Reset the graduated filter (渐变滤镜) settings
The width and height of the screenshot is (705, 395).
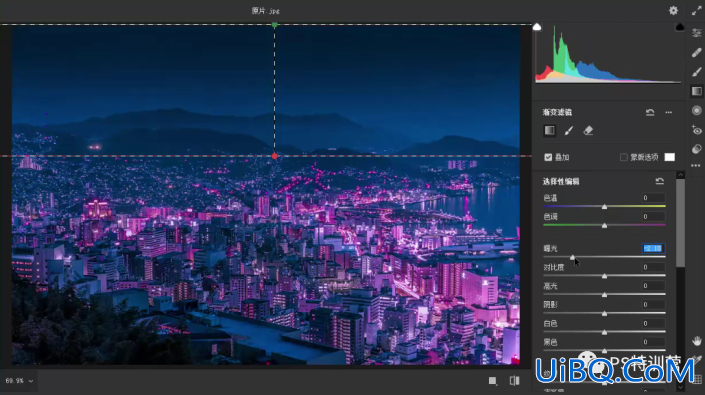coord(650,112)
